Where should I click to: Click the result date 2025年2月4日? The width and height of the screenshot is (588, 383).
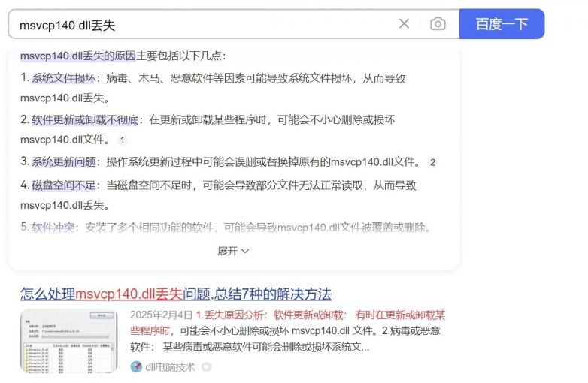pyautogui.click(x=161, y=315)
